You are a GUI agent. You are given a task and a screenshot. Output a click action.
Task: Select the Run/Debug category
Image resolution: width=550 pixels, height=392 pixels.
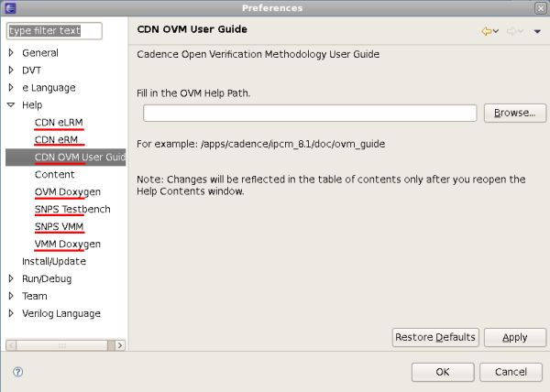[47, 278]
